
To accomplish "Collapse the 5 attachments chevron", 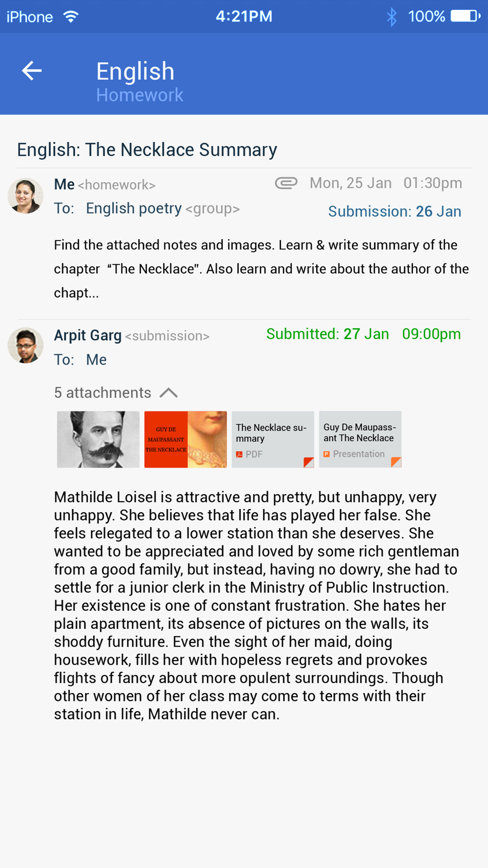I will (x=169, y=393).
